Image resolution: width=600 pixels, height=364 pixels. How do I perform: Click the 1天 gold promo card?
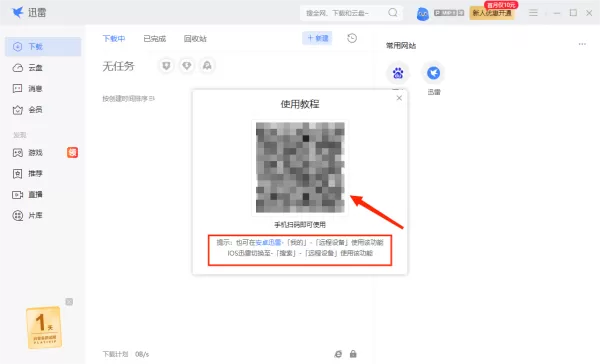[x=44, y=328]
